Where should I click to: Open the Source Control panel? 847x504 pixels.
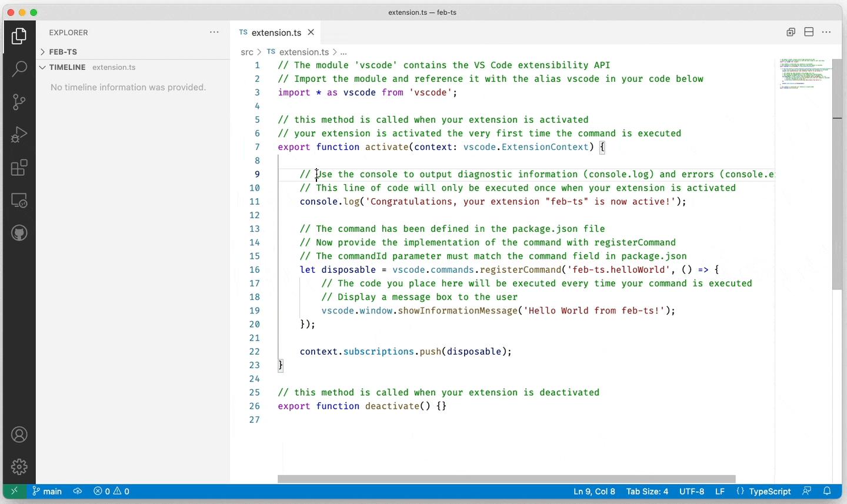(19, 102)
